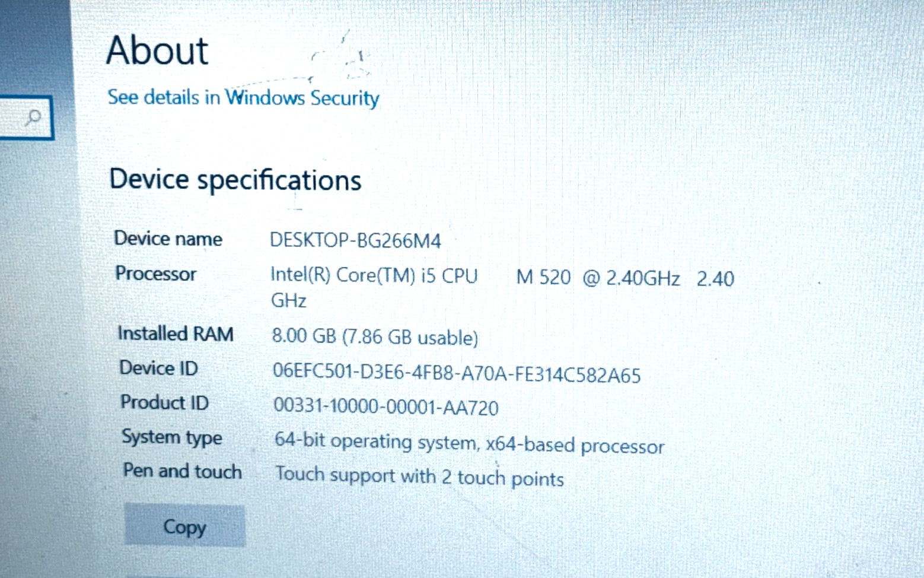Image resolution: width=924 pixels, height=578 pixels.
Task: Select the Pen and touch label
Action: coord(183,471)
